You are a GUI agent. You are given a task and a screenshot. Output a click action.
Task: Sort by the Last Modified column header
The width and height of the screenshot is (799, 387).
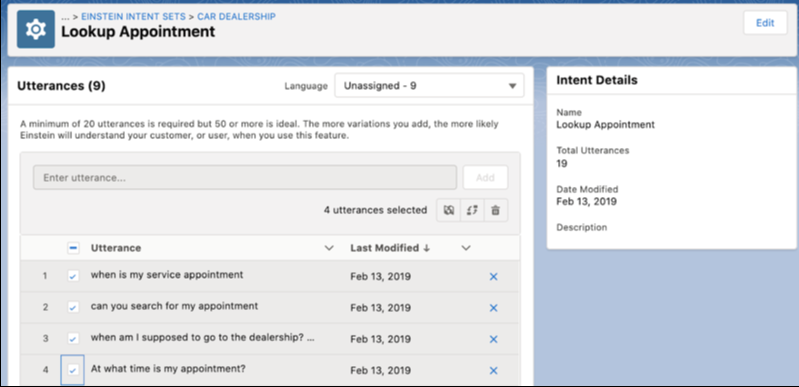[390, 248]
